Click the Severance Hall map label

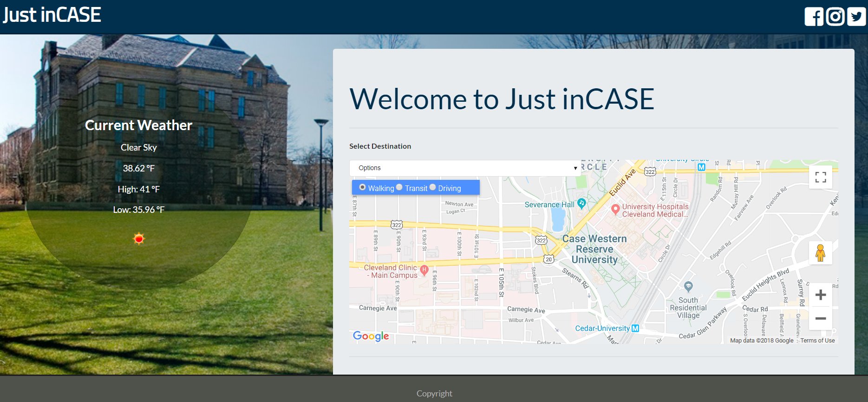click(549, 204)
